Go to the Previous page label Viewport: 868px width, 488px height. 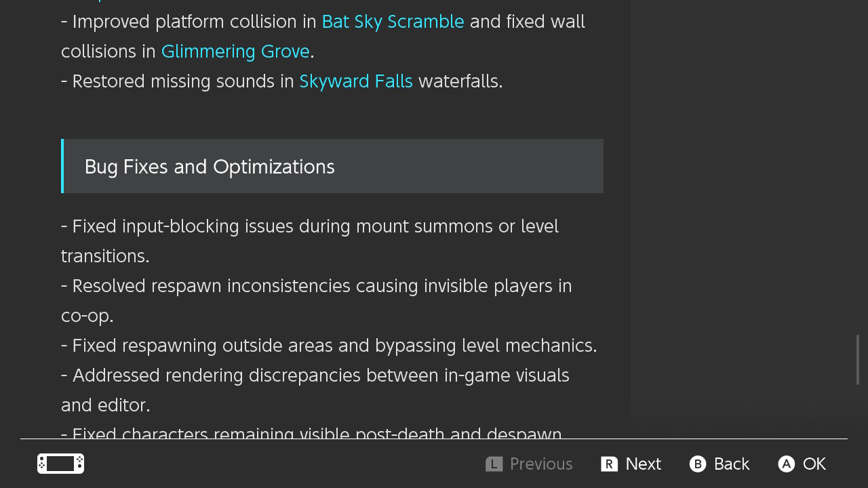click(540, 464)
